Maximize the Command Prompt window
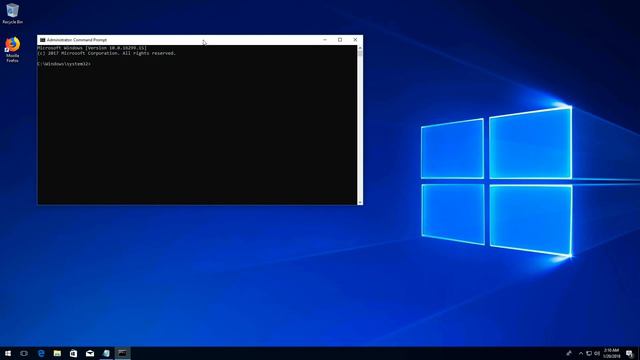The image size is (640, 360). (x=340, y=40)
